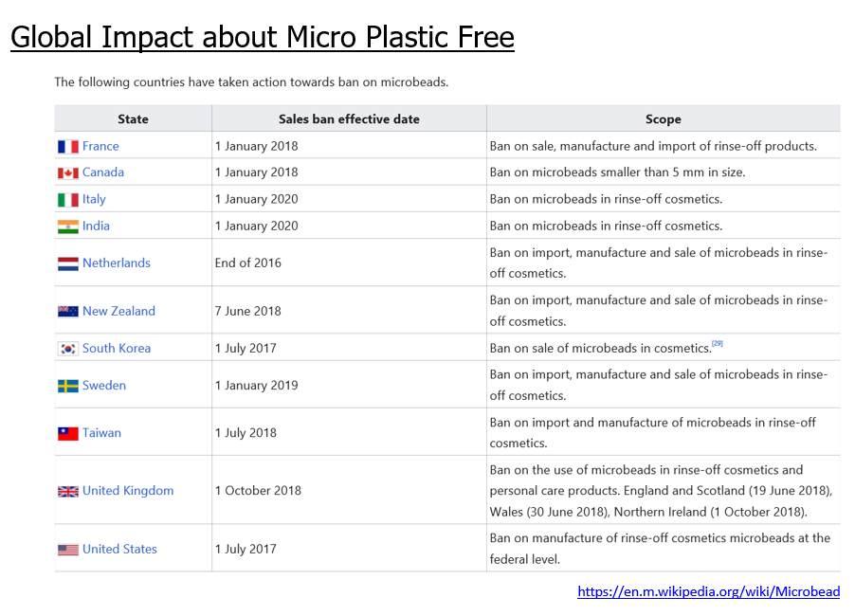
Task: Click the Sweden flag icon
Action: pos(67,386)
